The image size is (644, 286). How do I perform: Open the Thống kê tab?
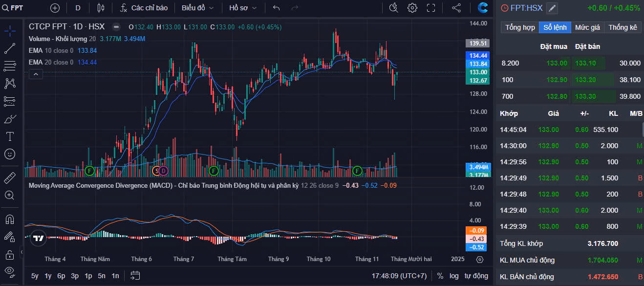(x=622, y=27)
